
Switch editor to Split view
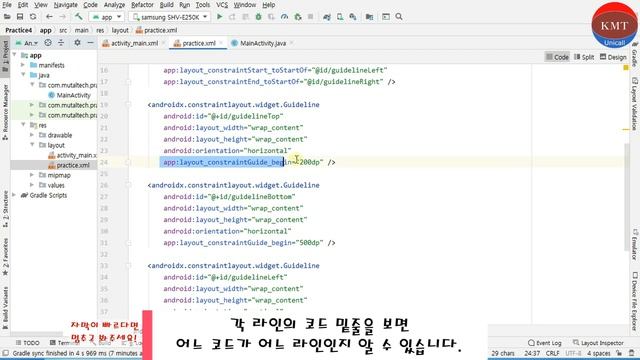click(x=584, y=57)
